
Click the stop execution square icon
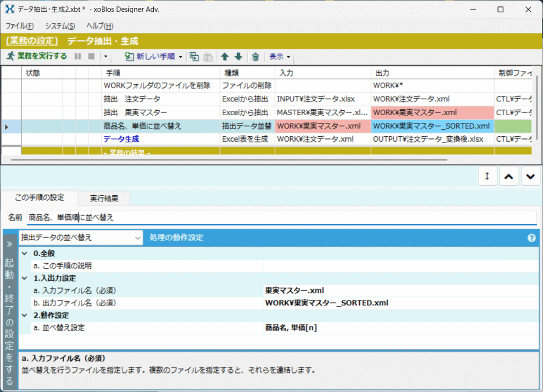coord(91,56)
